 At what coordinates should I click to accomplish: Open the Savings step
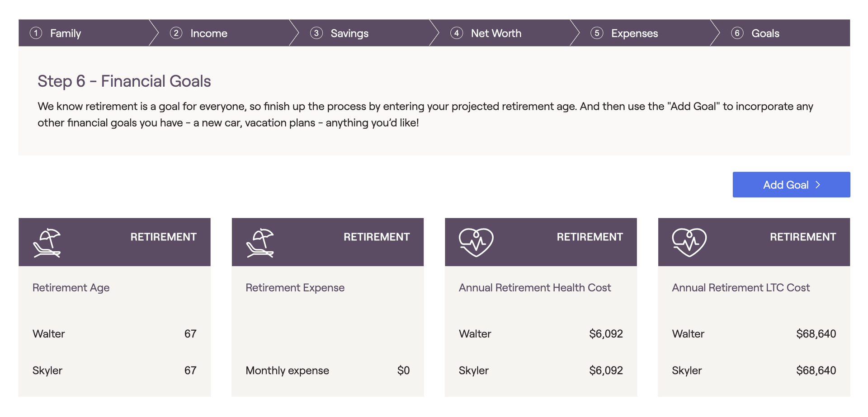[349, 33]
